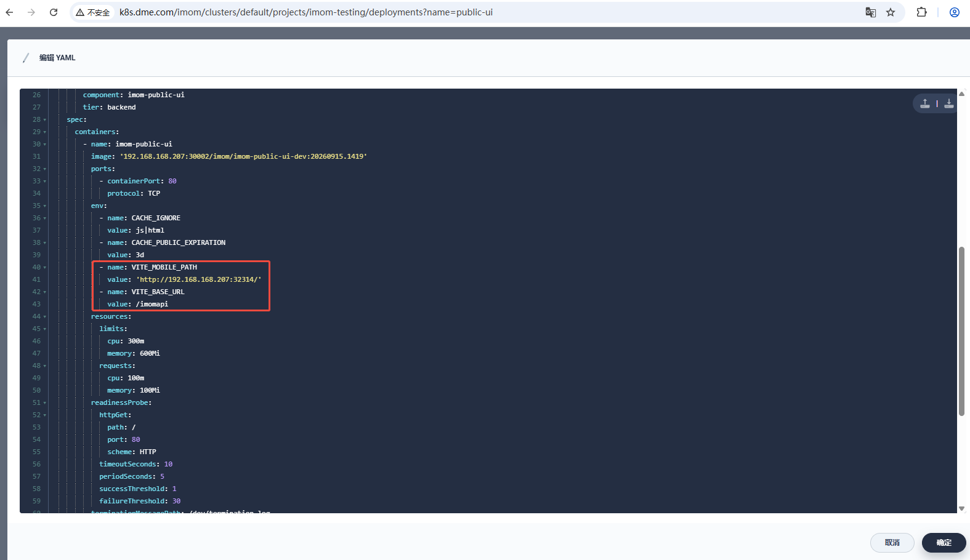This screenshot has height=560, width=970.
Task: Click the 取消 cancel button
Action: click(x=892, y=543)
